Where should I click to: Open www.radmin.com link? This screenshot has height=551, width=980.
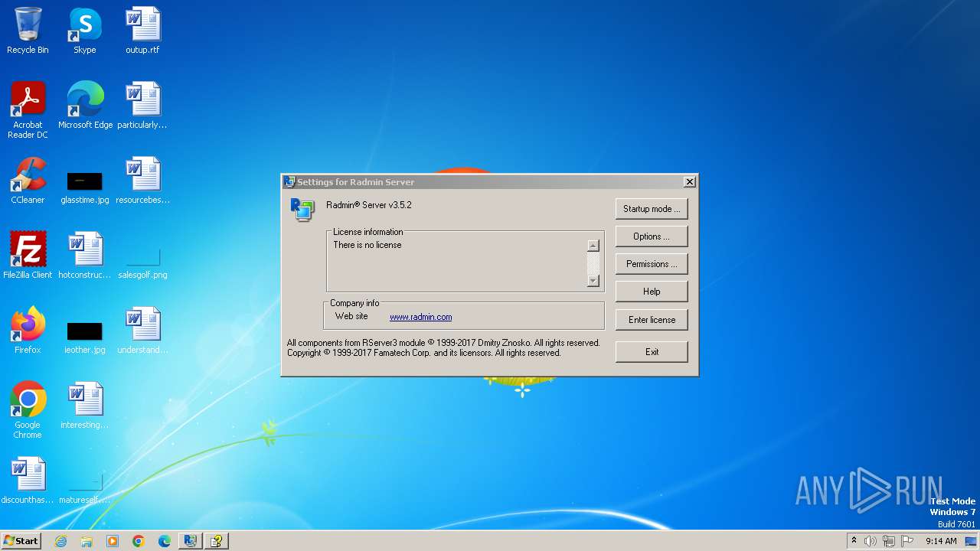[x=420, y=317]
